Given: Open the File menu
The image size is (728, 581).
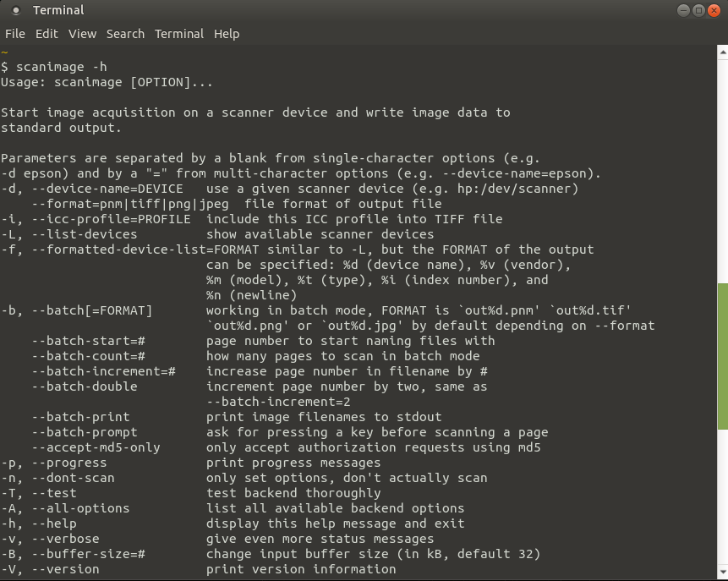Looking at the screenshot, I should tap(15, 34).
